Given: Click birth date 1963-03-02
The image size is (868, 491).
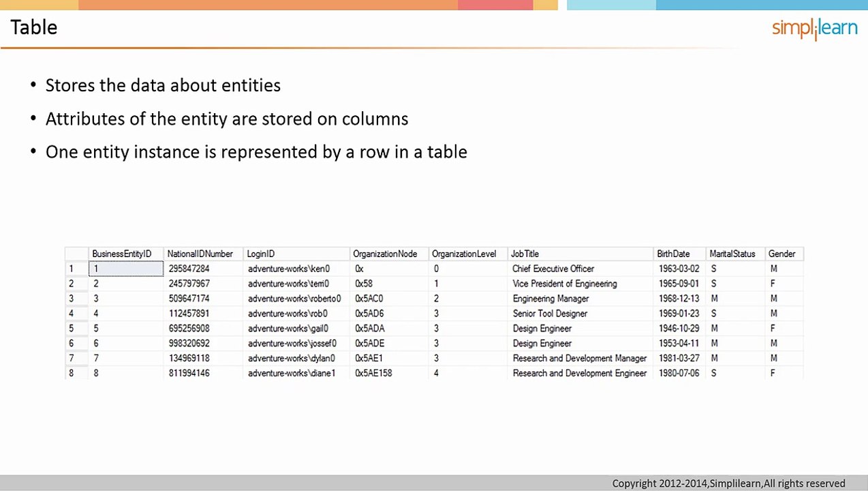Looking at the screenshot, I should point(679,269).
